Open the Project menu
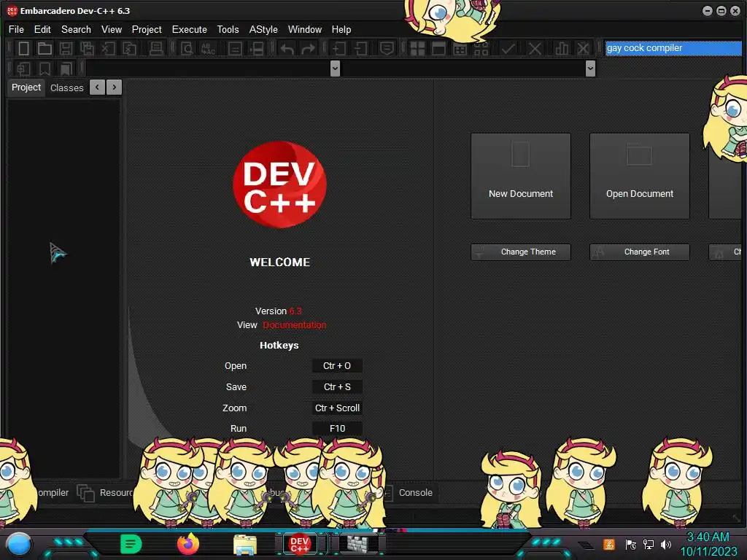Image resolution: width=747 pixels, height=560 pixels. (147, 29)
